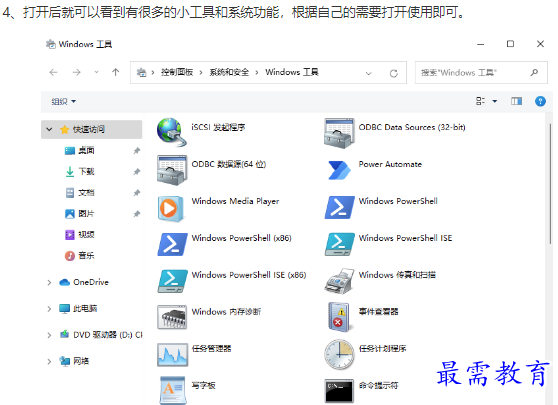
Task: Click the blue help question-mark icon
Action: [540, 101]
